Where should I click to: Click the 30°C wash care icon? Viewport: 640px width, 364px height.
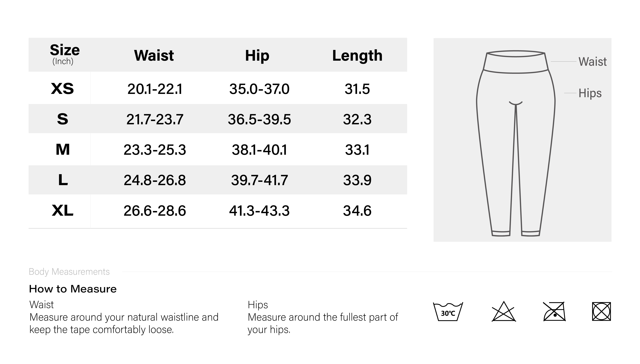coord(448,312)
